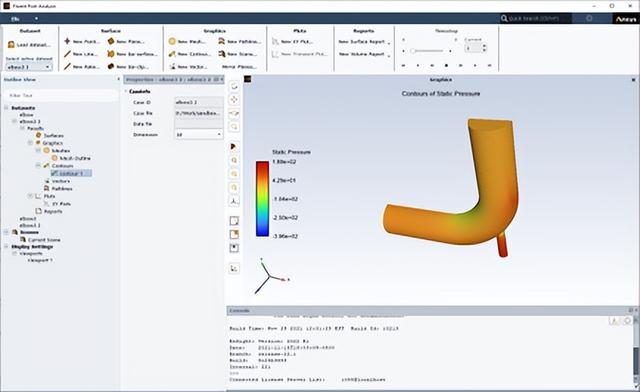Collapse the Plots tree node

click(30, 196)
